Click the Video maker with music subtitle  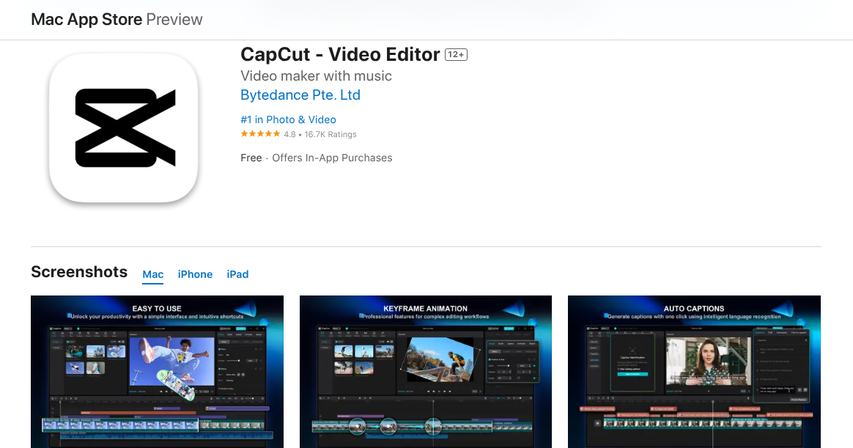pyautogui.click(x=316, y=76)
